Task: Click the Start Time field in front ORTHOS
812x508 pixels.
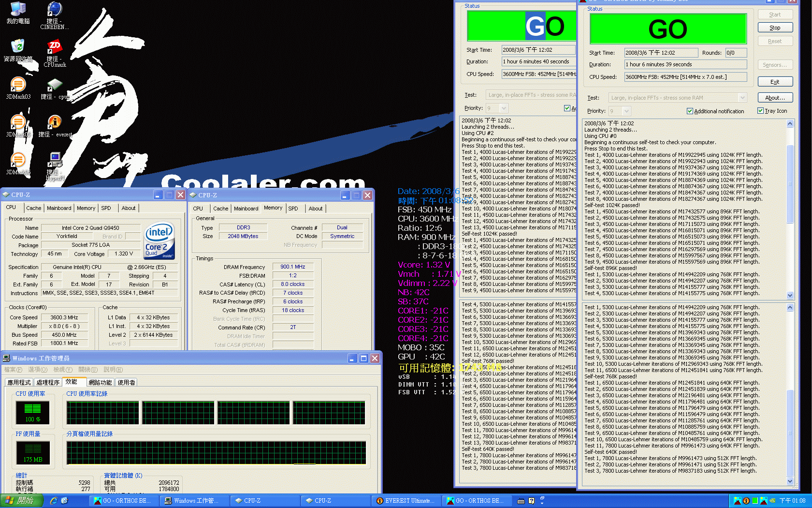Action: (x=661, y=53)
